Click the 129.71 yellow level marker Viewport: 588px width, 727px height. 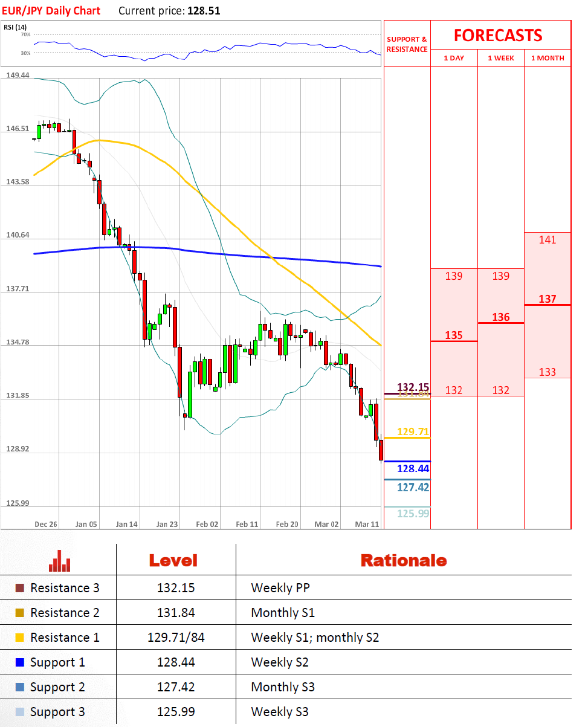pos(413,431)
